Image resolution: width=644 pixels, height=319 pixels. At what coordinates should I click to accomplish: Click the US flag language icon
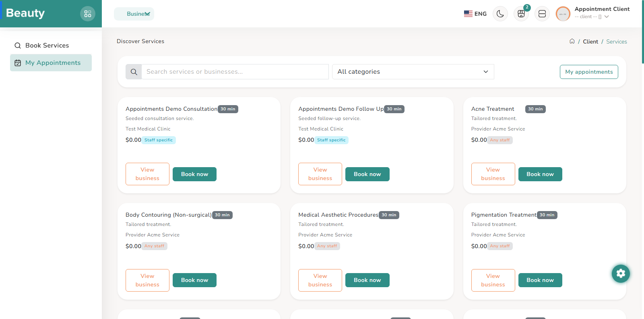pyautogui.click(x=468, y=14)
